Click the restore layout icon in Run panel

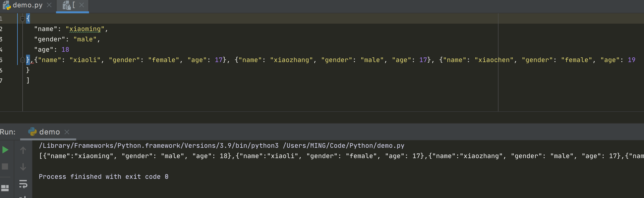pyautogui.click(x=5, y=188)
